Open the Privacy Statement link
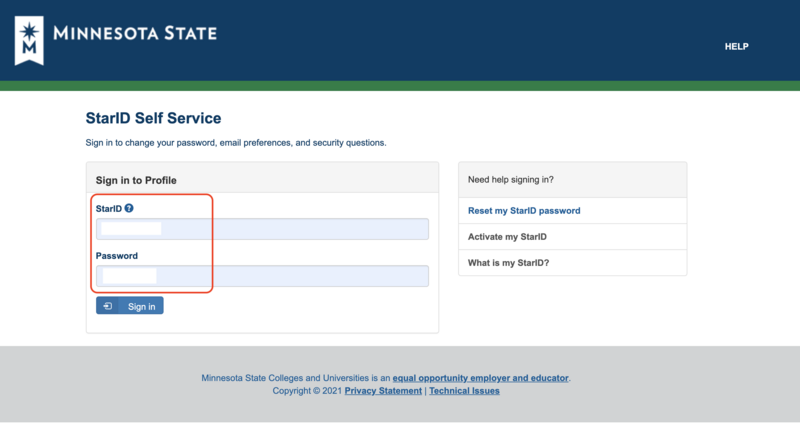Viewport: 800px width, 437px height. tap(383, 391)
